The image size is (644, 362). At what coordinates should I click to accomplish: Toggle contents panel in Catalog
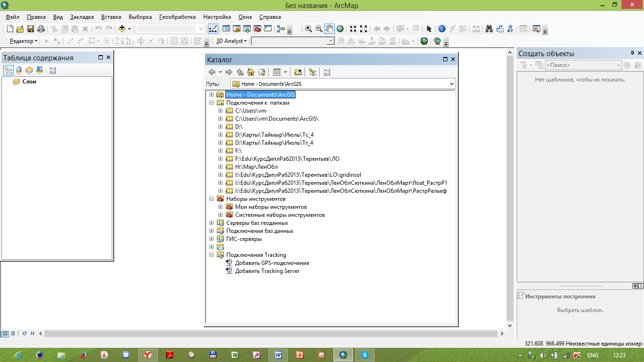pyautogui.click(x=313, y=72)
